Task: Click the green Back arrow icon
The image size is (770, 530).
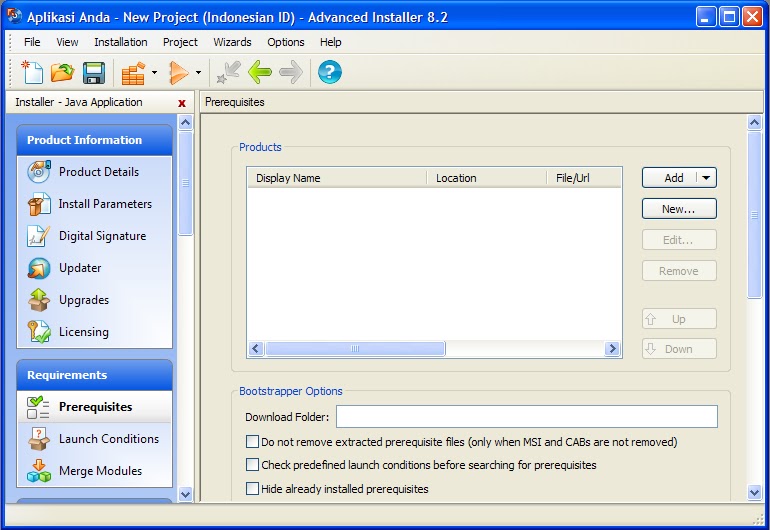Action: tap(260, 72)
